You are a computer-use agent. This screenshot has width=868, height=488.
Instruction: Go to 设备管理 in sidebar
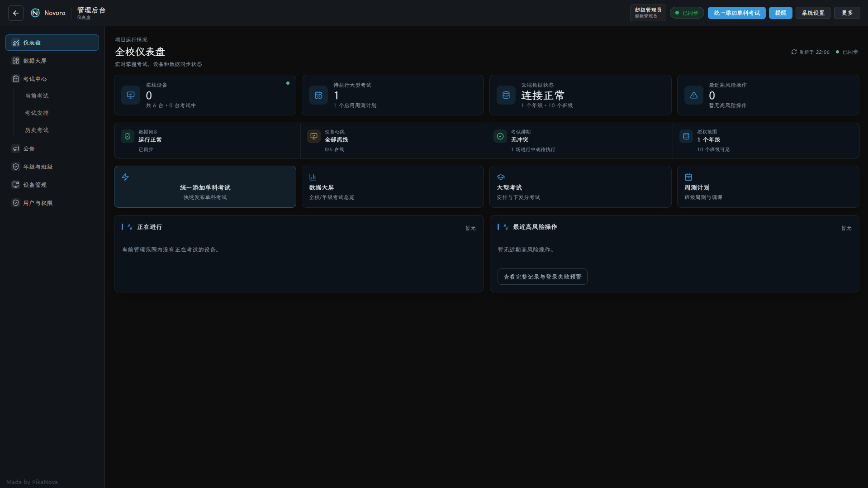click(52, 185)
